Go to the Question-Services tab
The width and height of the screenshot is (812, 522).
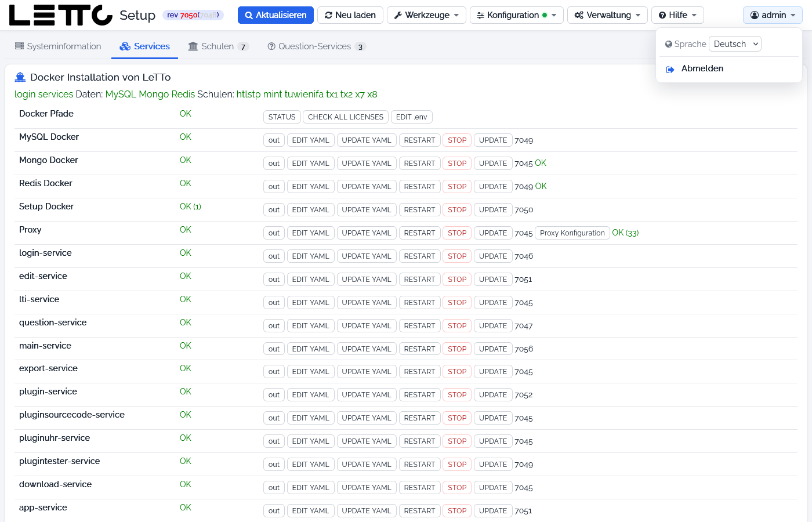pos(317,46)
